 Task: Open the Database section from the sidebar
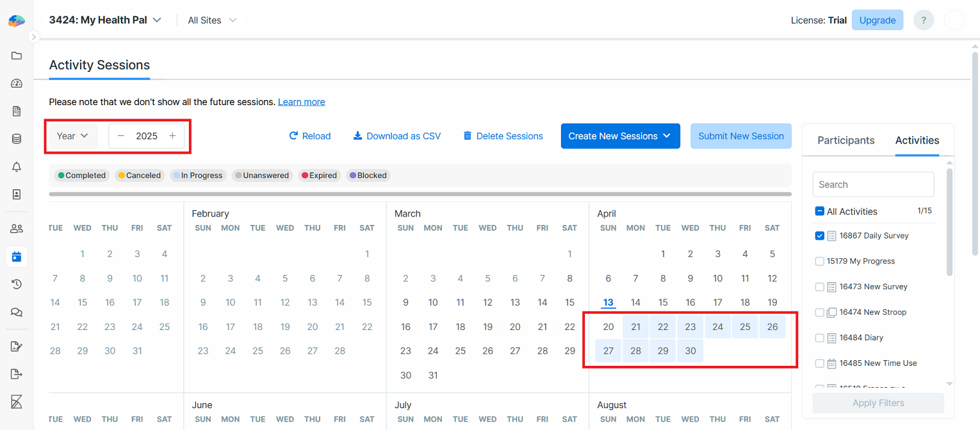16,139
